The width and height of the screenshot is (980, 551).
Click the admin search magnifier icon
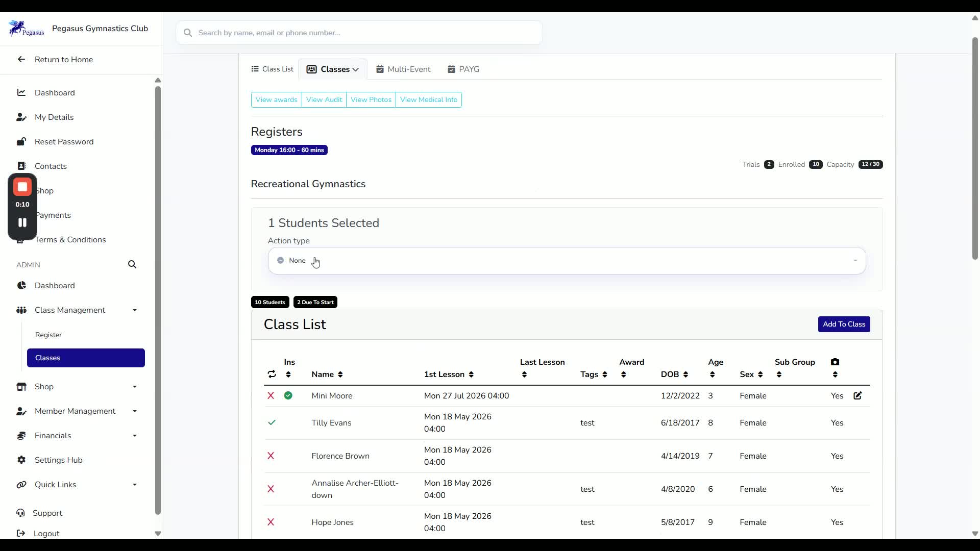pyautogui.click(x=132, y=265)
